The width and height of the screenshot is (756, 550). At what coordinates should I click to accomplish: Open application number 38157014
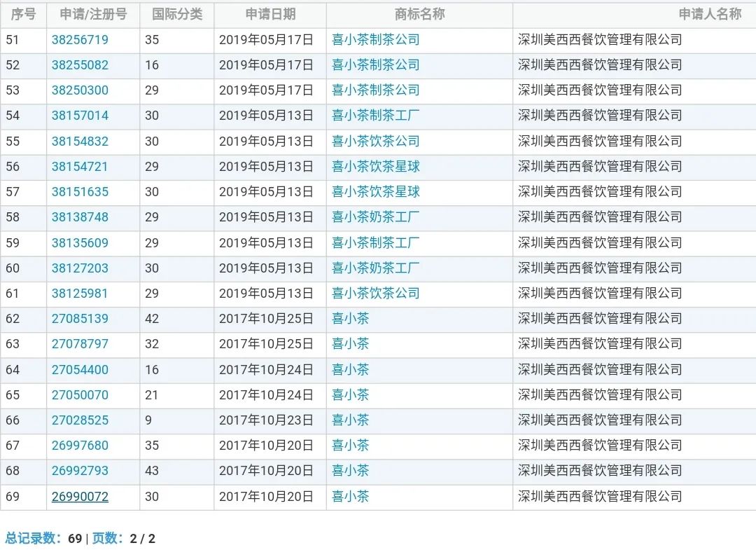(x=80, y=116)
